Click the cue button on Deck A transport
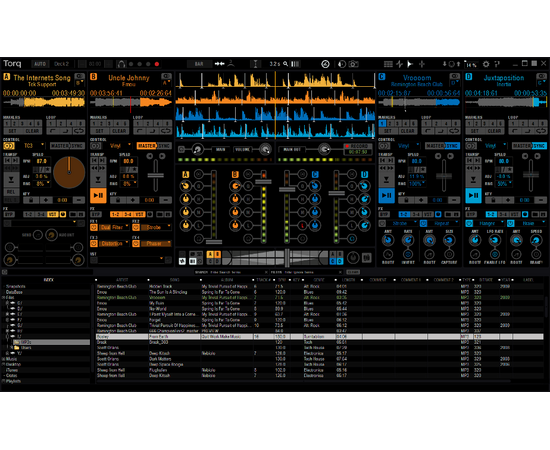Viewport: 550px width, 450px height. (11, 179)
